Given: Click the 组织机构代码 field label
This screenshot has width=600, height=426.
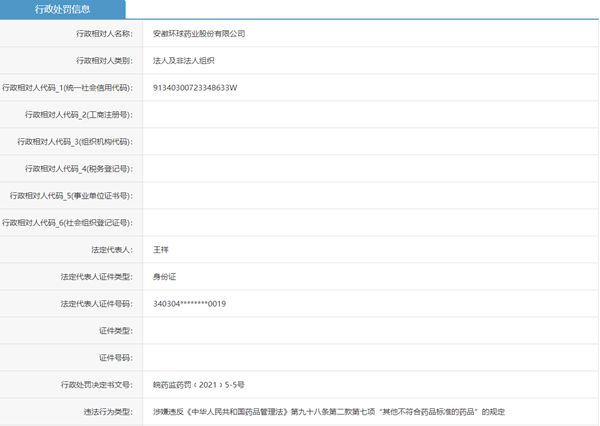Looking at the screenshot, I should (76, 141).
